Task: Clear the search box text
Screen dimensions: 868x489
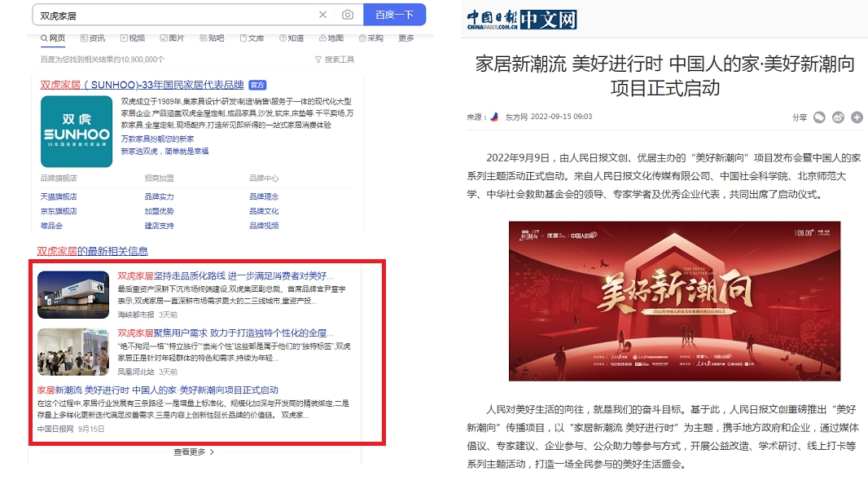Action: coord(322,15)
